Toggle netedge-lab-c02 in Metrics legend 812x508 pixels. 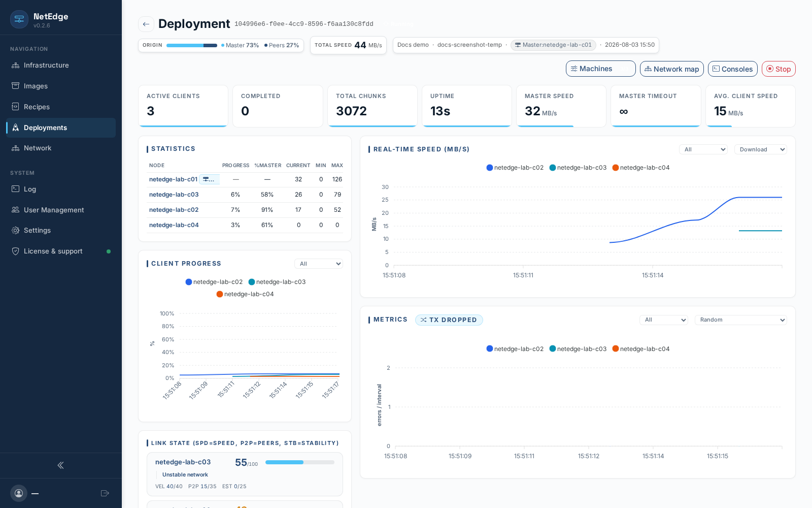pos(515,349)
